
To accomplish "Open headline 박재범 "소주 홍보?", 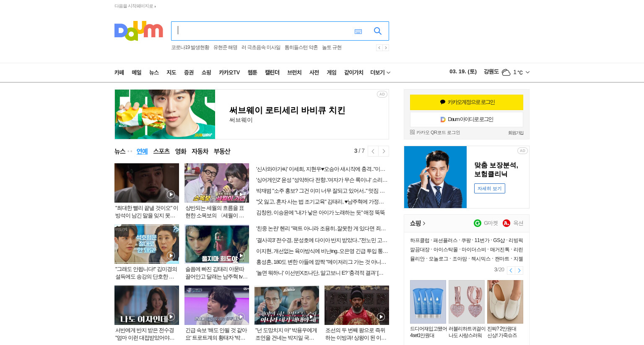I will pyautogui.click(x=321, y=191).
